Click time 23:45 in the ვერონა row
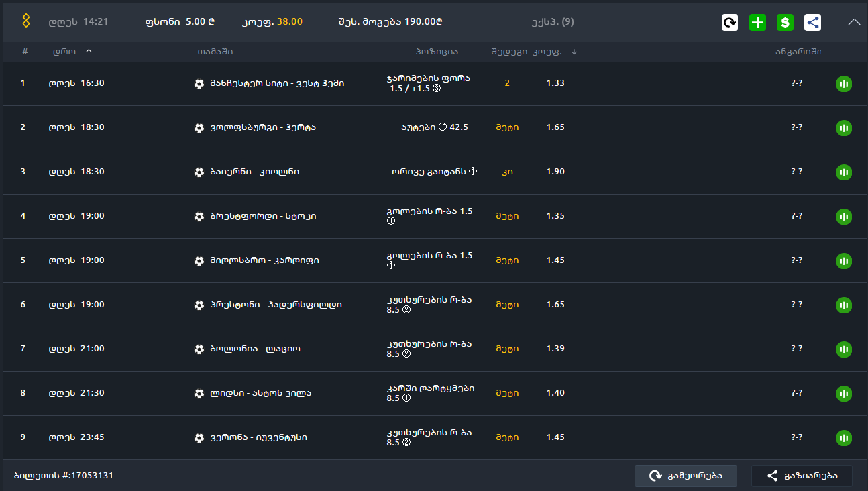 click(x=93, y=437)
